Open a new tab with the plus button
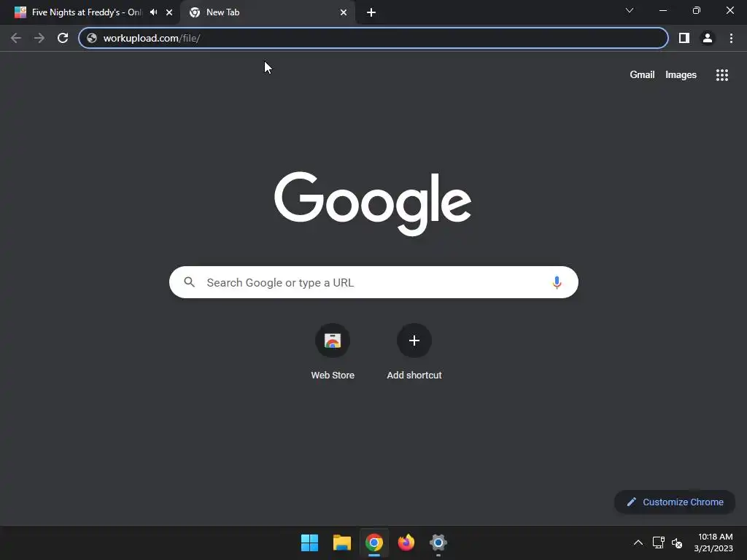Screen dimensions: 747x560 pos(371,12)
